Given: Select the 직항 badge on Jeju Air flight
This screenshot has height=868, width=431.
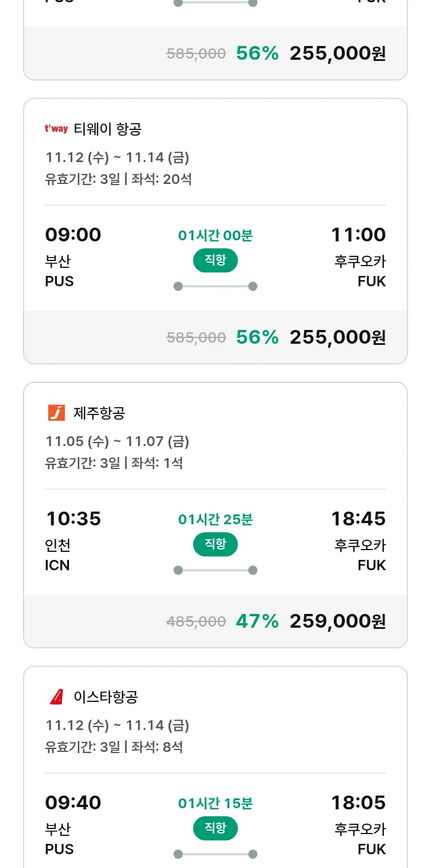Looking at the screenshot, I should pos(215,544).
